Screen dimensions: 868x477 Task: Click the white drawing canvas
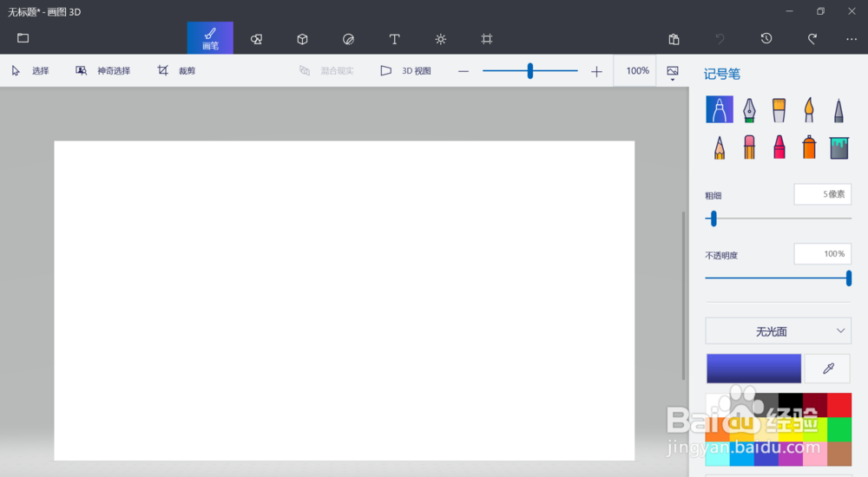(x=345, y=300)
